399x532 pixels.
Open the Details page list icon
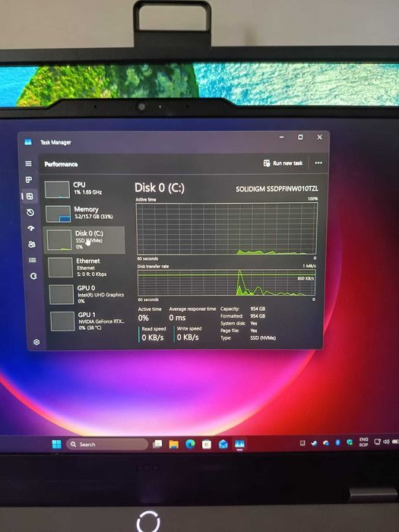click(x=33, y=260)
